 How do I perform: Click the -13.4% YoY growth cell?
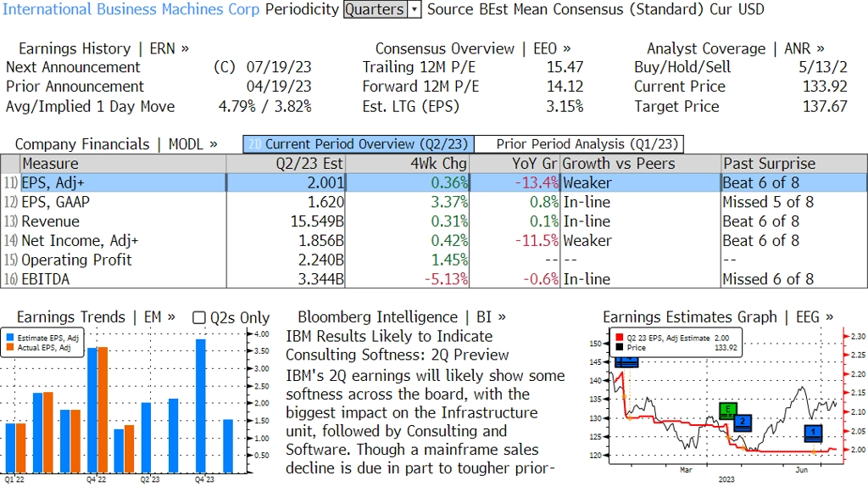pyautogui.click(x=515, y=182)
